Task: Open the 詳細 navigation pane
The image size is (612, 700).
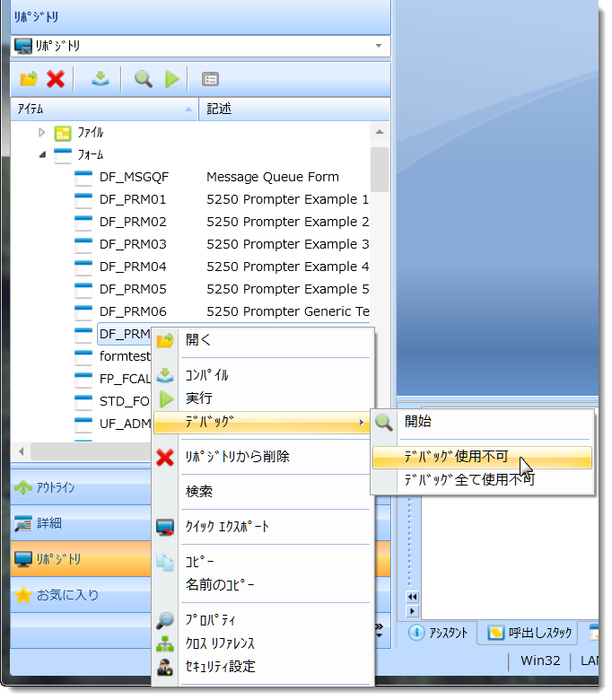Action: coord(81,523)
